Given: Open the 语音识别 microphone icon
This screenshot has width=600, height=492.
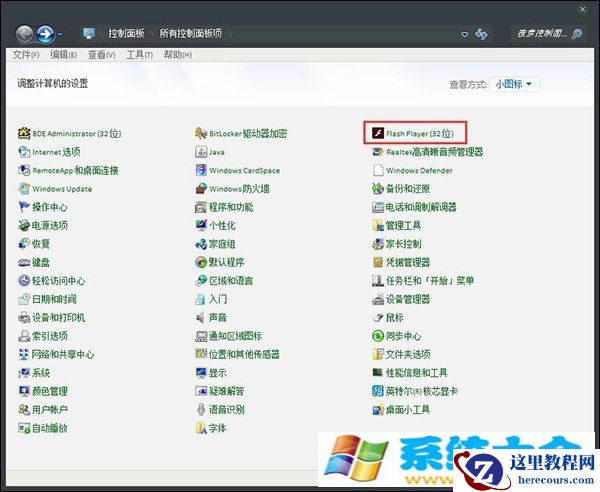Looking at the screenshot, I should pos(201,409).
